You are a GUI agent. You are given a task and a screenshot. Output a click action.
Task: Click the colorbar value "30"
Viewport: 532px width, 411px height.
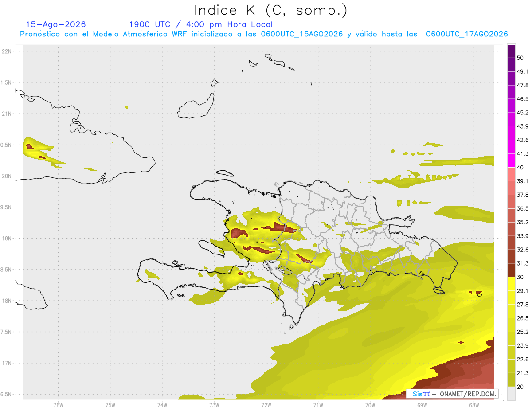[x=520, y=277]
